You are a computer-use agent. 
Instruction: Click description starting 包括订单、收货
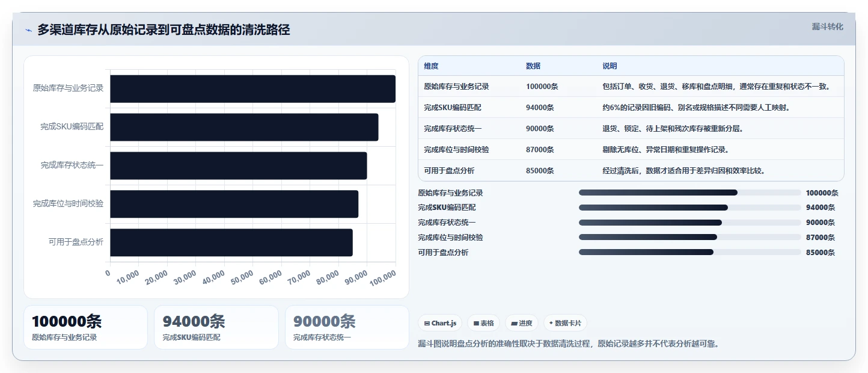tap(716, 87)
